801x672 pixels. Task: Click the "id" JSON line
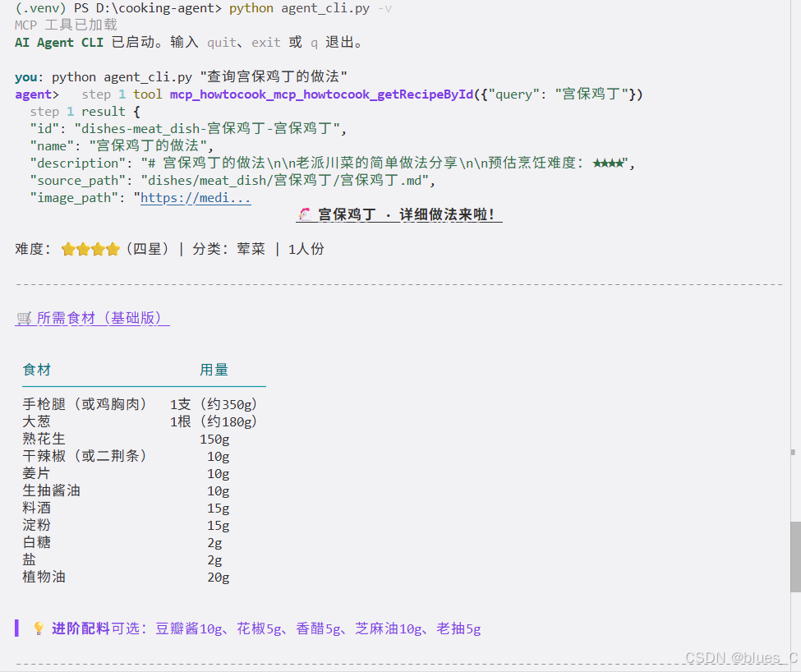point(188,129)
